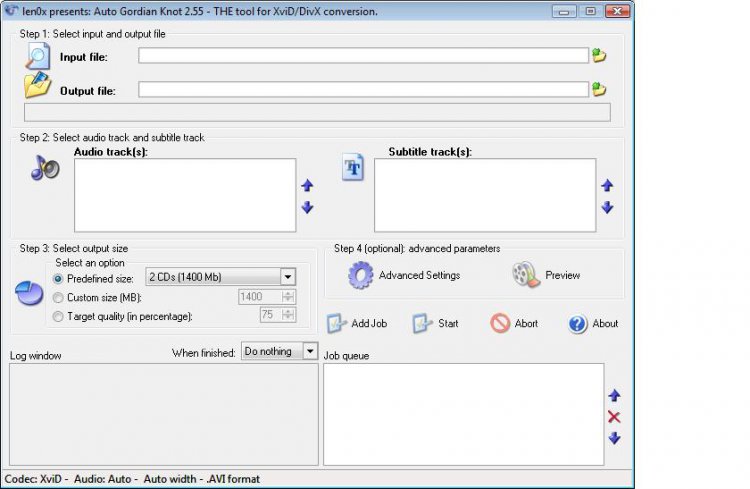Open the predefined size 2 CDs dropdown
This screenshot has height=489, width=750.
tap(221, 277)
